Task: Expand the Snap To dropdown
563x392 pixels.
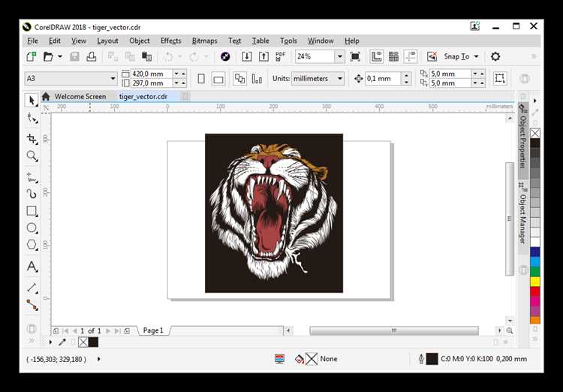Action: 477,56
